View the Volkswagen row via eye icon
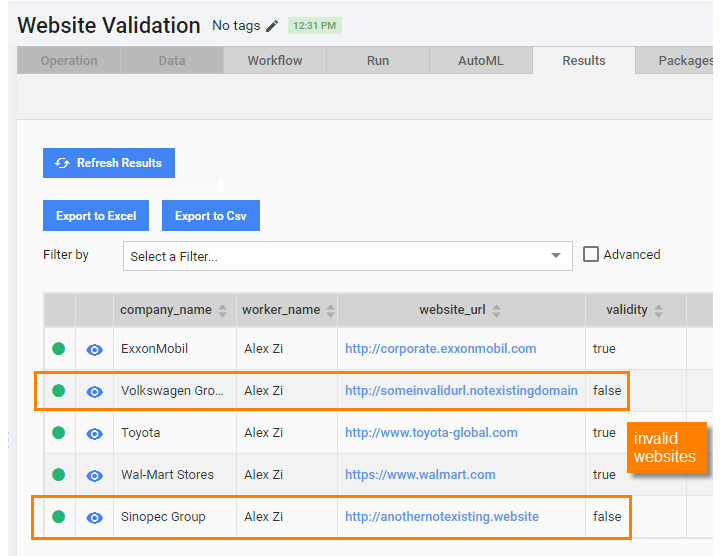This screenshot has width=721, height=556. pos(94,392)
